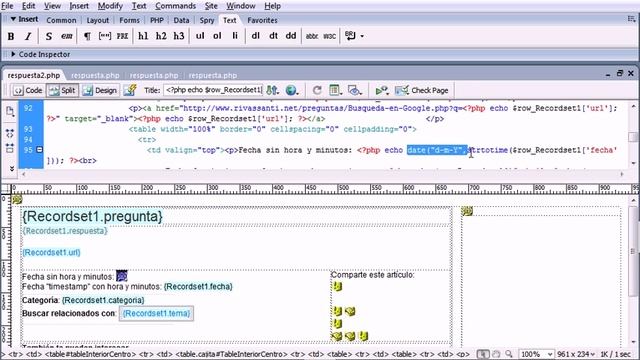Open the Commands menu
The height and width of the screenshot is (360, 640).
pos(176,6)
